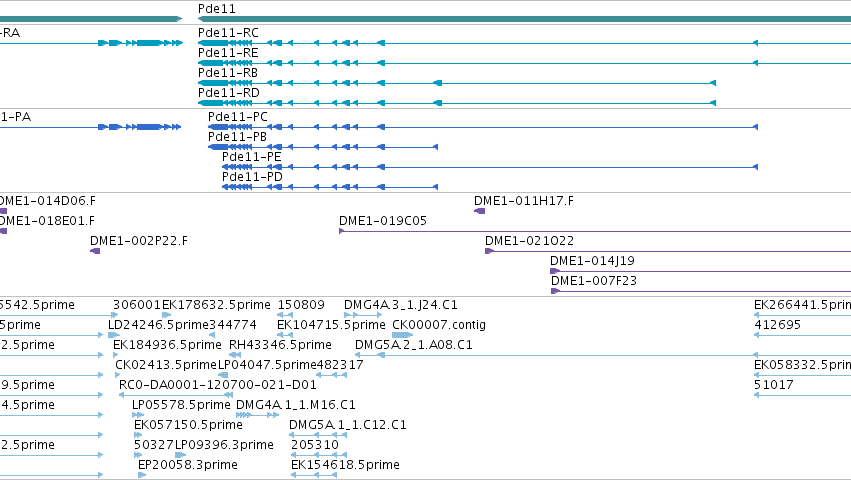The height and width of the screenshot is (480, 851).
Task: Select the Pde11-RD transcript label
Action: point(228,93)
